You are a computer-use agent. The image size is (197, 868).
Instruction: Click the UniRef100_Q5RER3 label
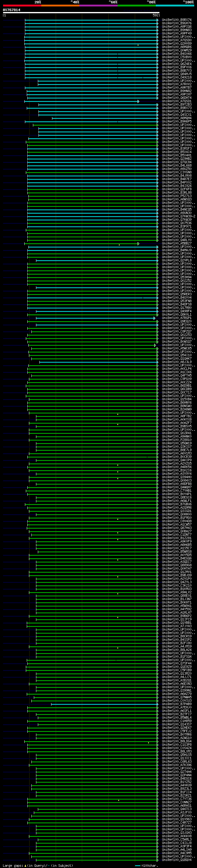click(x=177, y=294)
